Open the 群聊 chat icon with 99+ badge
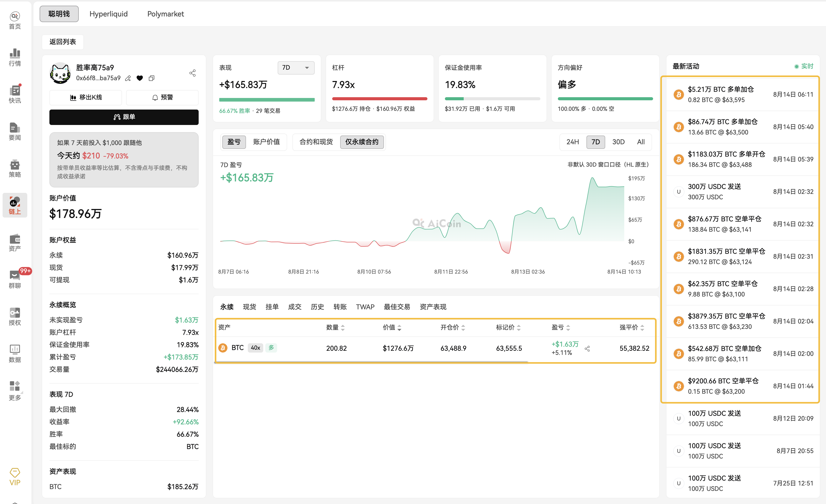This screenshot has height=504, width=826. pyautogui.click(x=15, y=279)
